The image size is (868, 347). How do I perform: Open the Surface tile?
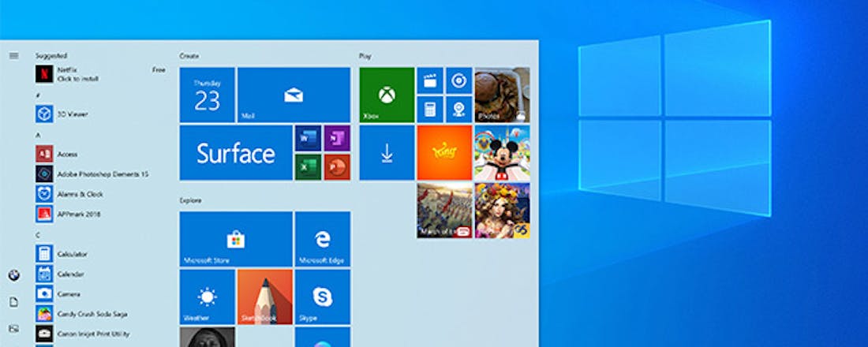click(x=236, y=152)
